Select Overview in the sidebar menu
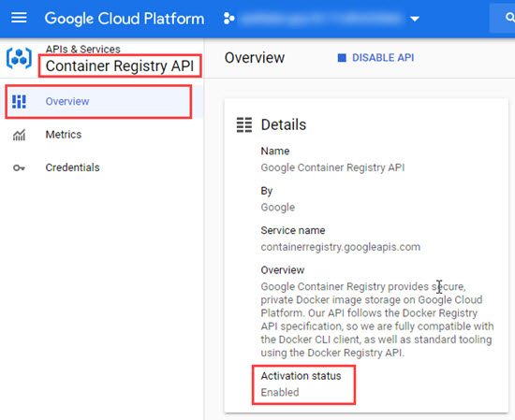This screenshot has width=515, height=420. [98, 101]
